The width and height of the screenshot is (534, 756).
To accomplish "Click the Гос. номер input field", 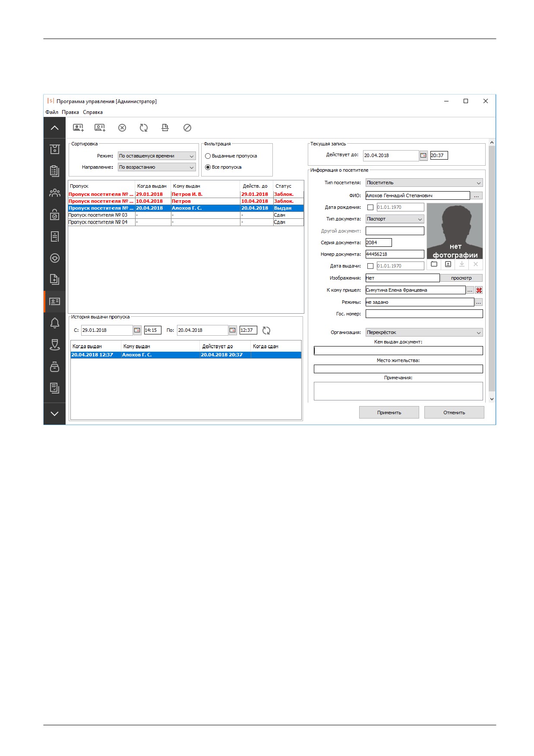I will click(x=424, y=314).
